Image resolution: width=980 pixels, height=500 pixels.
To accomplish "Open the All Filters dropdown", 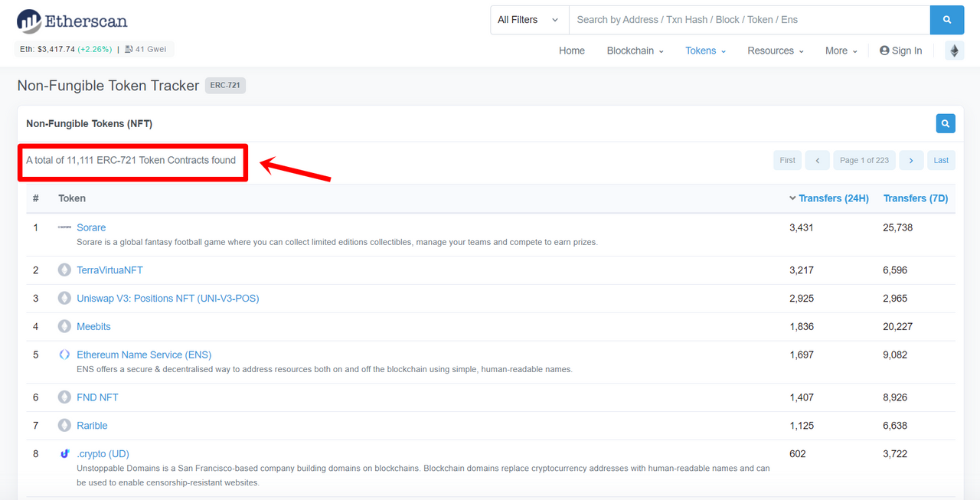I will pos(529,20).
